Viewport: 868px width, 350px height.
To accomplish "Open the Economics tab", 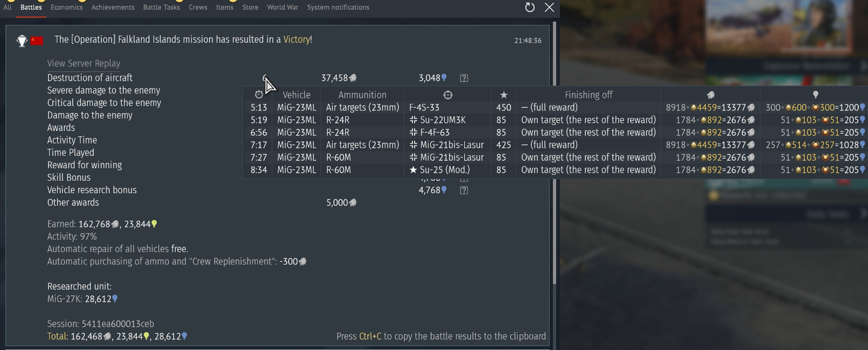I will click(x=66, y=8).
